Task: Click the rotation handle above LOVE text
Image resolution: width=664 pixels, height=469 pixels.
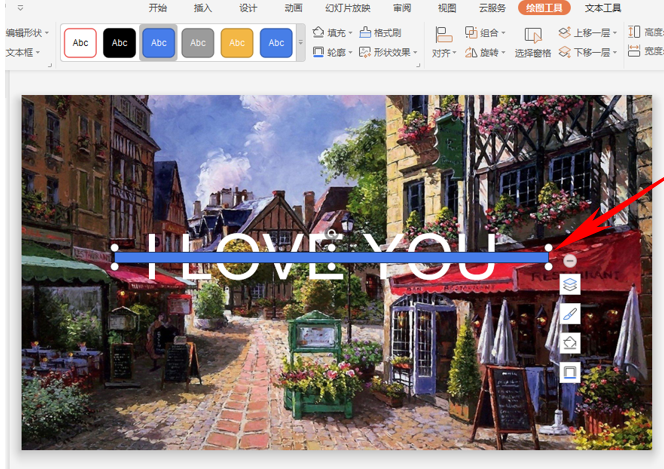Action: coord(332,233)
